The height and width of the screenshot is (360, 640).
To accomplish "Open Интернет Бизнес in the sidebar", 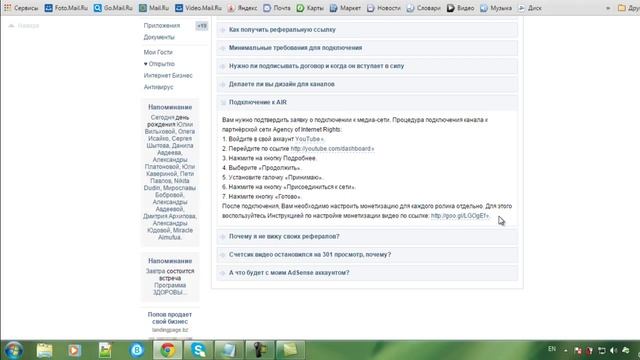I will 168,76.
